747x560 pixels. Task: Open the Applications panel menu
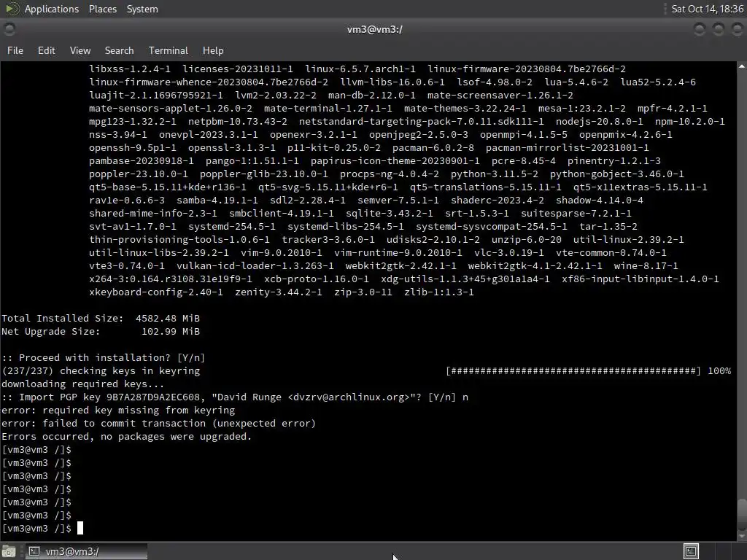point(52,9)
